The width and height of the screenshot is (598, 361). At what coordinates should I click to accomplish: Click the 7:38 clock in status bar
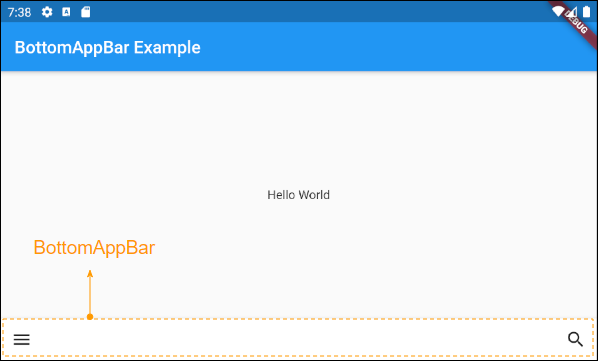pos(19,13)
